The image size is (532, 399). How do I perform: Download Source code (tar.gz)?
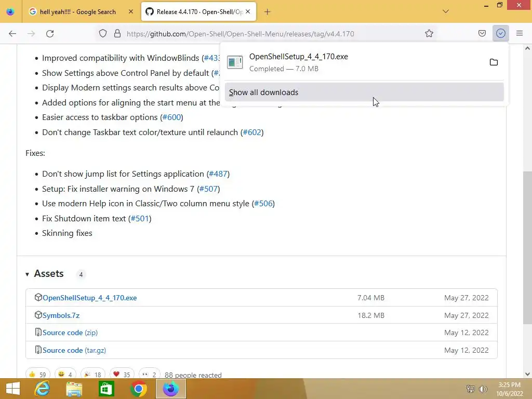74,351
